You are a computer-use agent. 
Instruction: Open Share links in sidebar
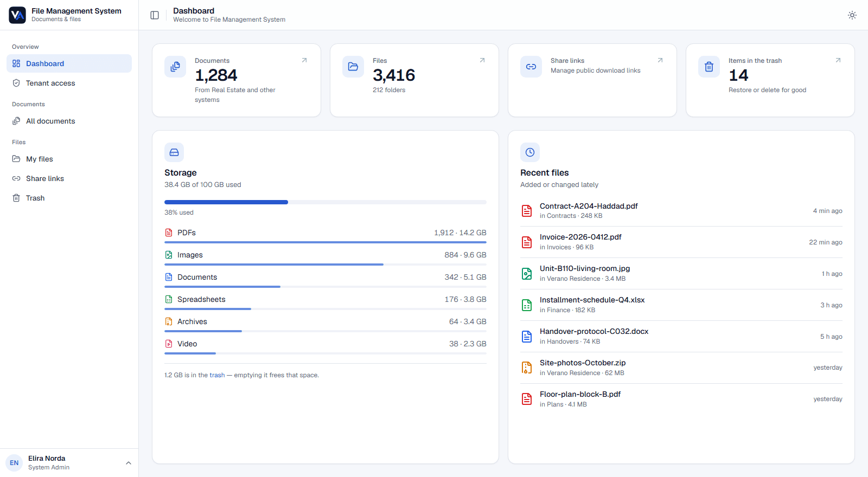pyautogui.click(x=69, y=178)
